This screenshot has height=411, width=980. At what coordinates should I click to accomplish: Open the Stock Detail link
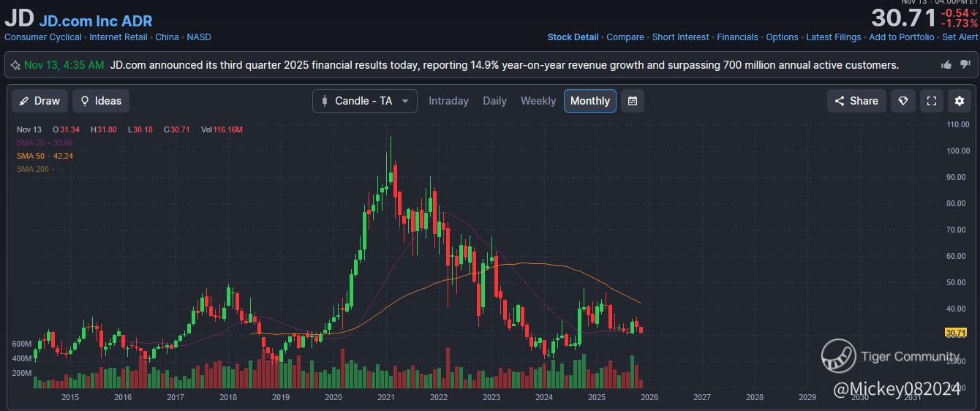[573, 37]
